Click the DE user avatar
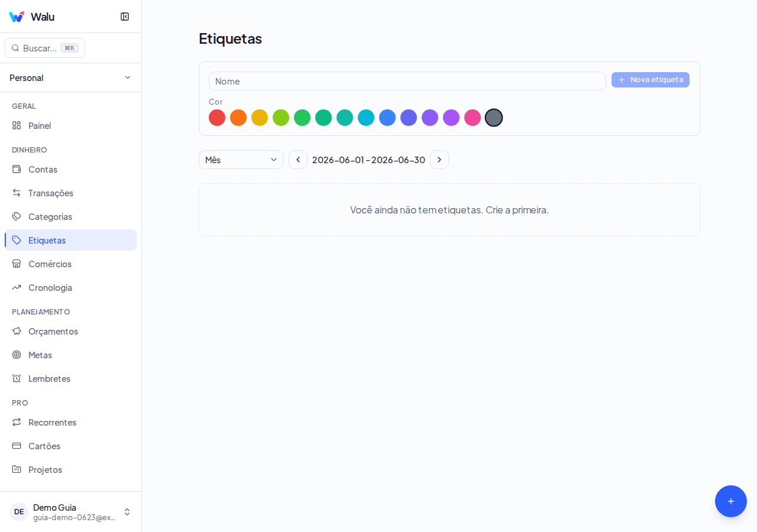This screenshot has width=757, height=532. coord(19,512)
